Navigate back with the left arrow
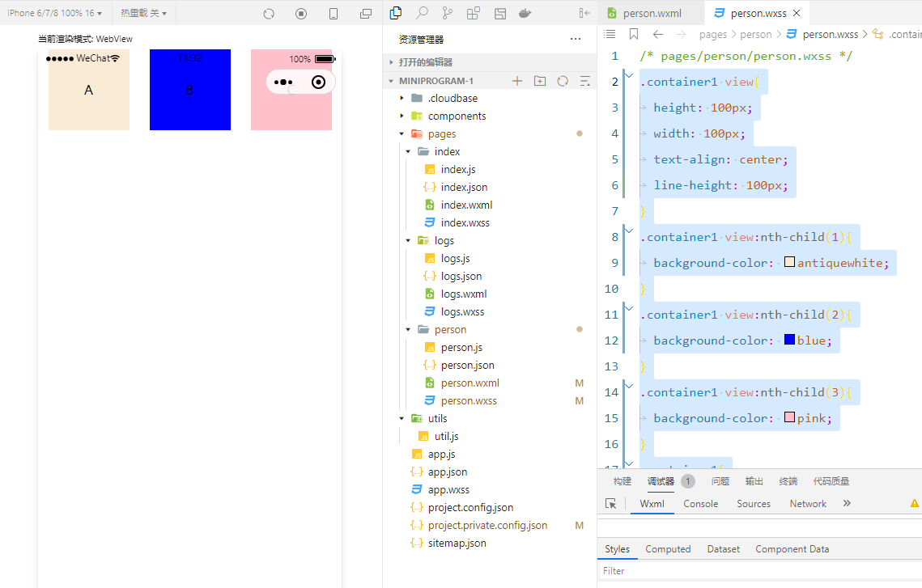Viewport: 922px width, 588px height. (x=658, y=34)
